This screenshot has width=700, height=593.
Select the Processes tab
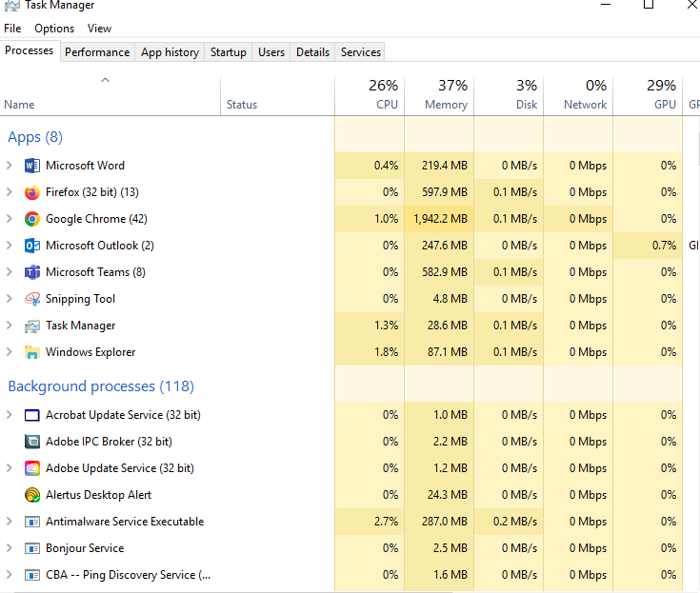click(30, 50)
